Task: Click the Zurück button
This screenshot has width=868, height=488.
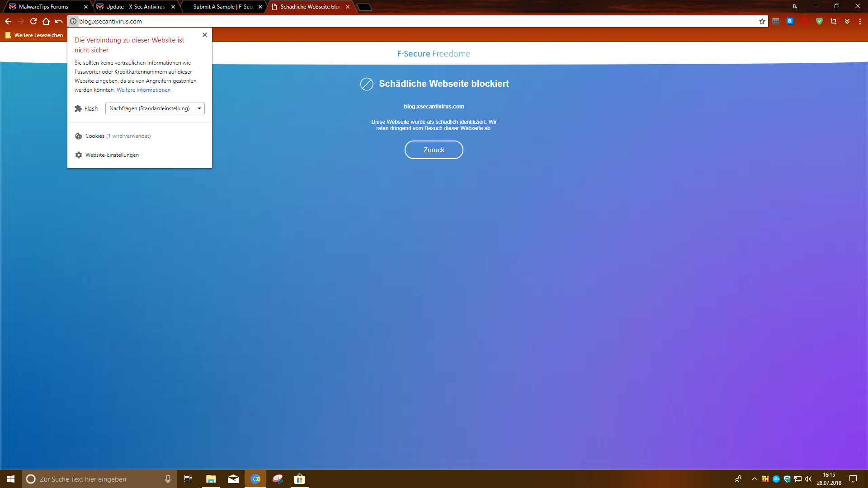Action: [x=434, y=150]
